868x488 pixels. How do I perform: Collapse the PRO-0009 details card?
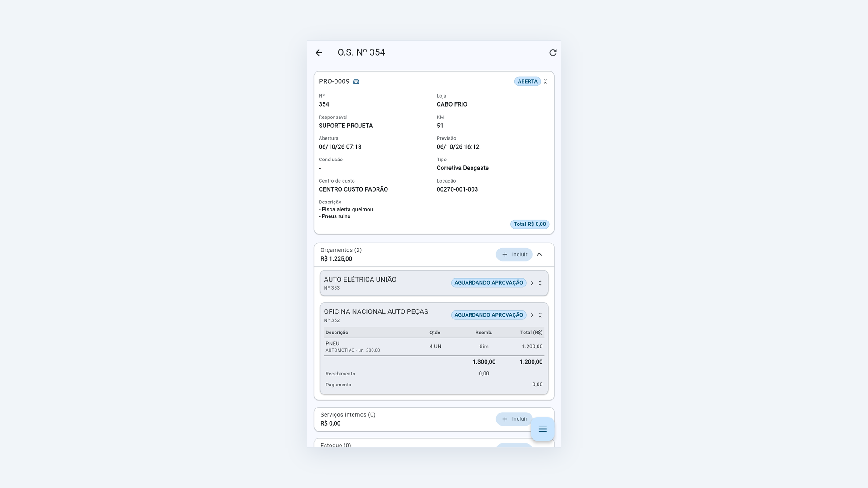pos(545,81)
